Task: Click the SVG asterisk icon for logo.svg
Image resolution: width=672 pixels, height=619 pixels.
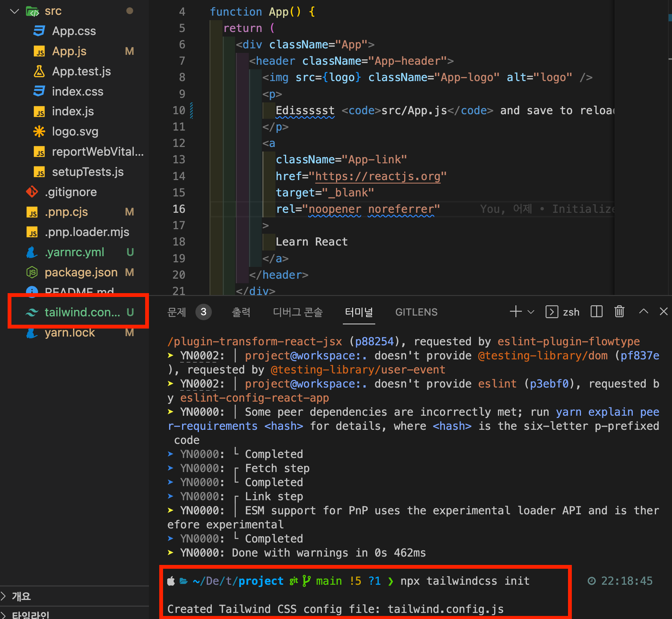Action: pyautogui.click(x=39, y=131)
